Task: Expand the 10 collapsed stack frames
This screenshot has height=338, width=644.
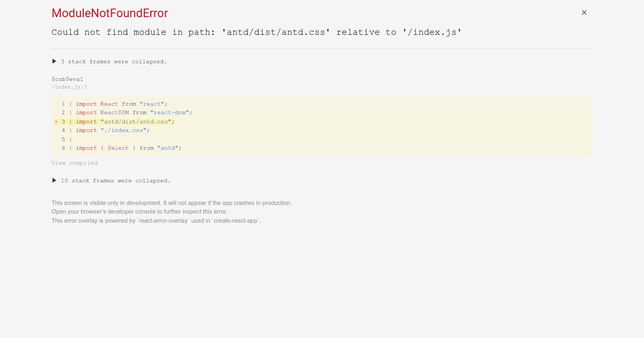Action: 111,180
